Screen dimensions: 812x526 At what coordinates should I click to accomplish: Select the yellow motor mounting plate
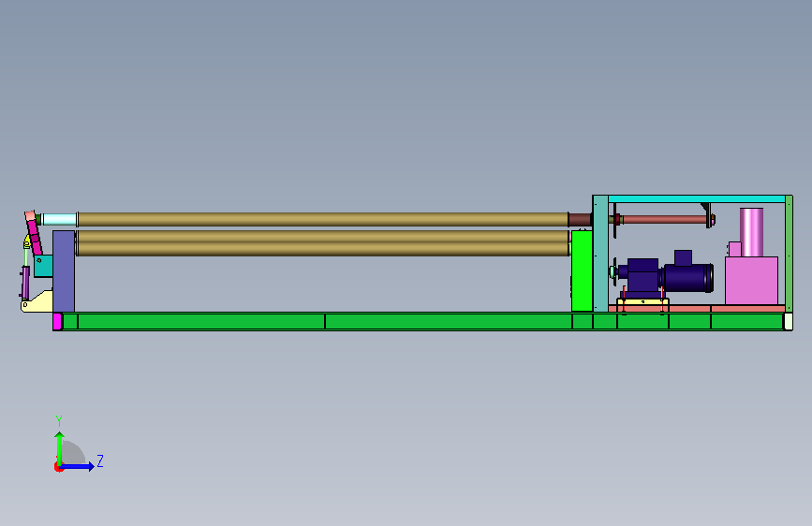pyautogui.click(x=642, y=301)
